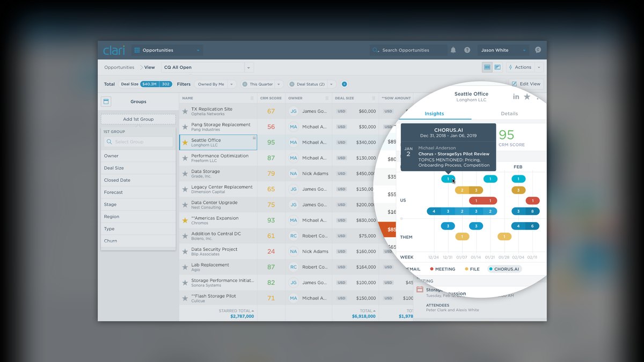Remove the Deal Status filter with its x
This screenshot has width=644, height=362.
point(292,84)
